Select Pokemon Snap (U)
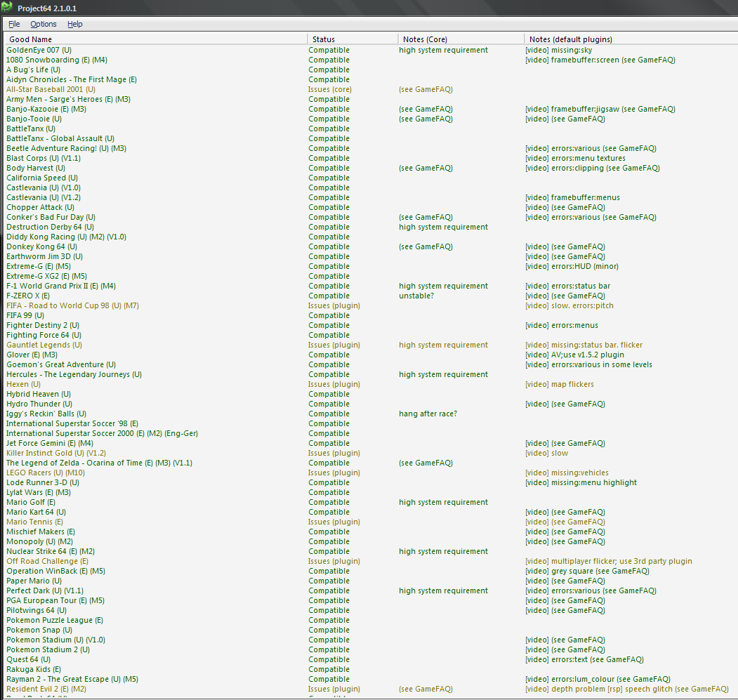Screen dimensions: 738x700 [x=39, y=630]
